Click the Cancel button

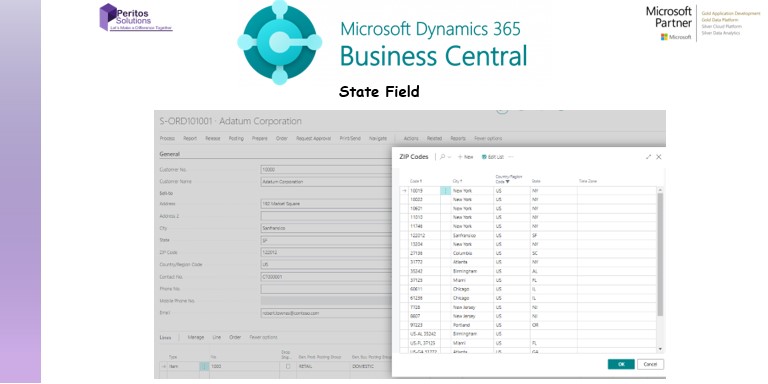(x=650, y=364)
